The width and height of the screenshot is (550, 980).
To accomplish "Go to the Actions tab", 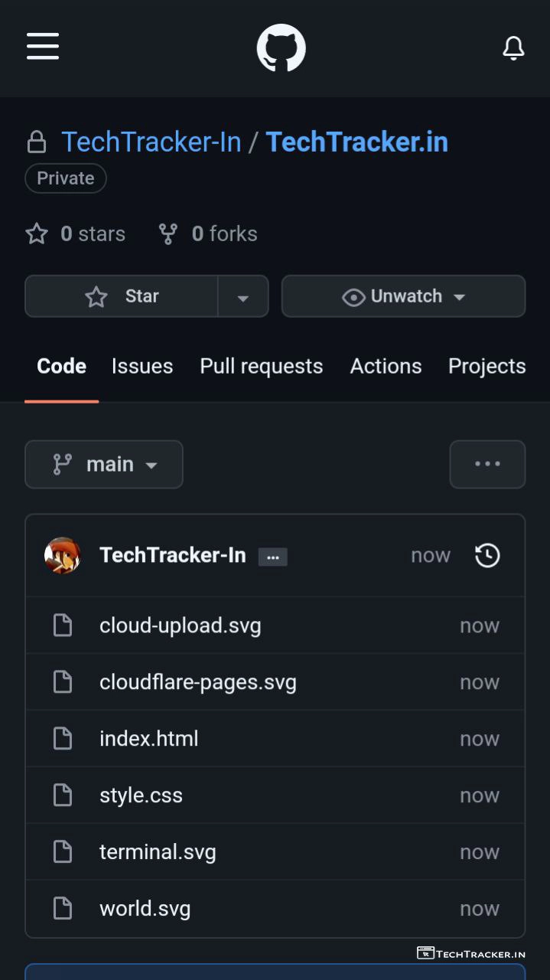I will (x=386, y=366).
